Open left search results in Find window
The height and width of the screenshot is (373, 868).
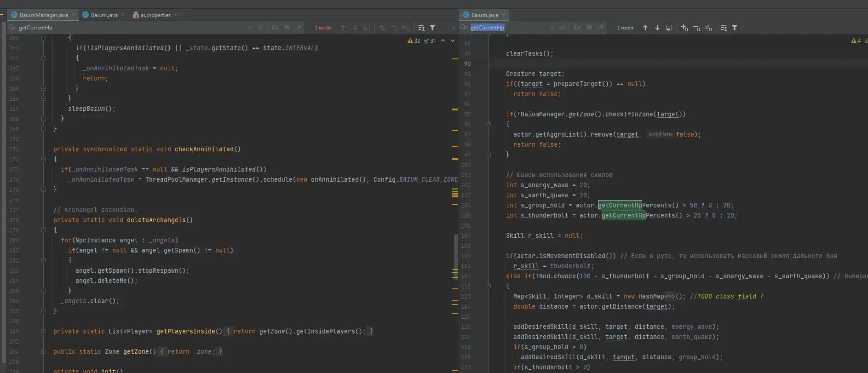tap(367, 28)
